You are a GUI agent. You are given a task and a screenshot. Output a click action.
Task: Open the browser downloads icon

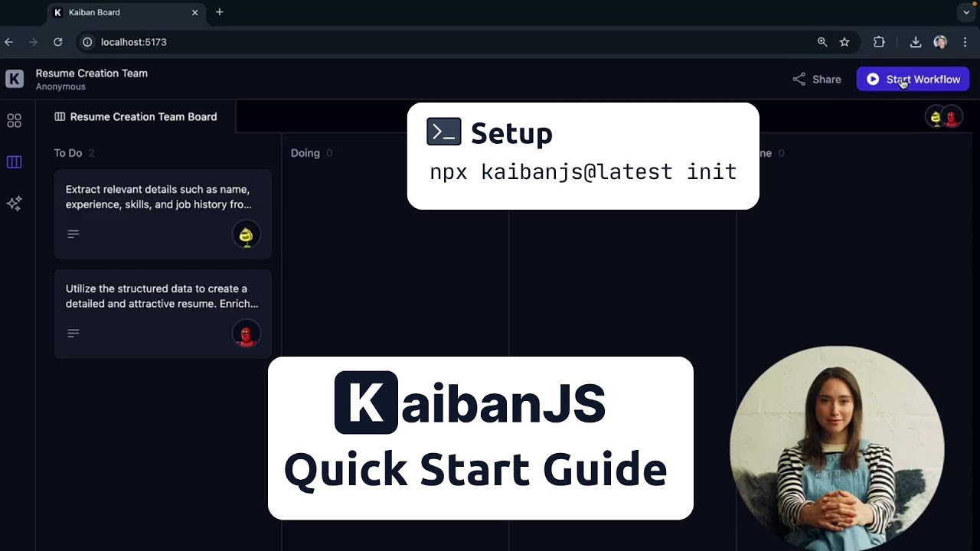pos(915,42)
